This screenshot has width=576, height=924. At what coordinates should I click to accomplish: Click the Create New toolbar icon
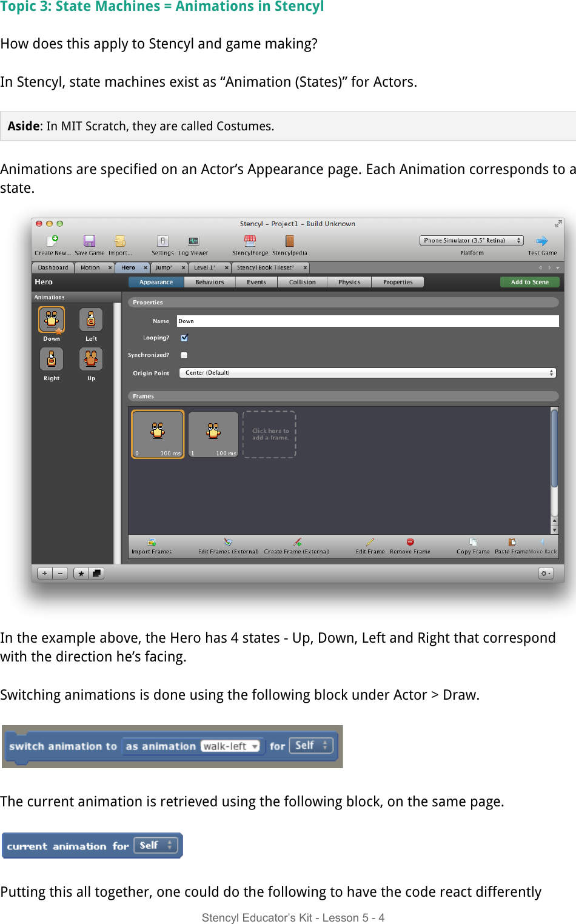click(53, 241)
